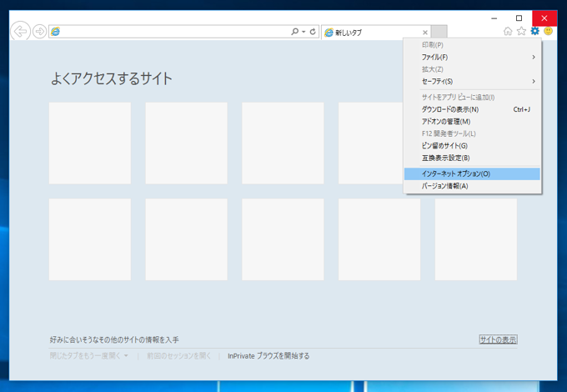This screenshot has width=567, height=392.
Task: Minimize the Internet Explorer window
Action: 494,18
